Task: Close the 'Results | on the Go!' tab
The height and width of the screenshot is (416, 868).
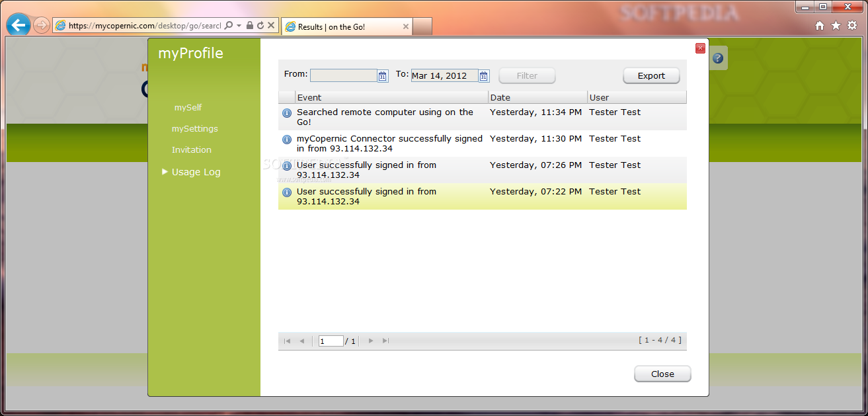Action: (405, 27)
